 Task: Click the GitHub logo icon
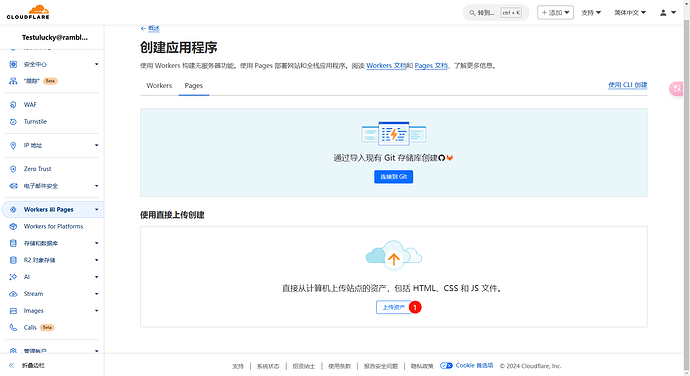tap(442, 158)
